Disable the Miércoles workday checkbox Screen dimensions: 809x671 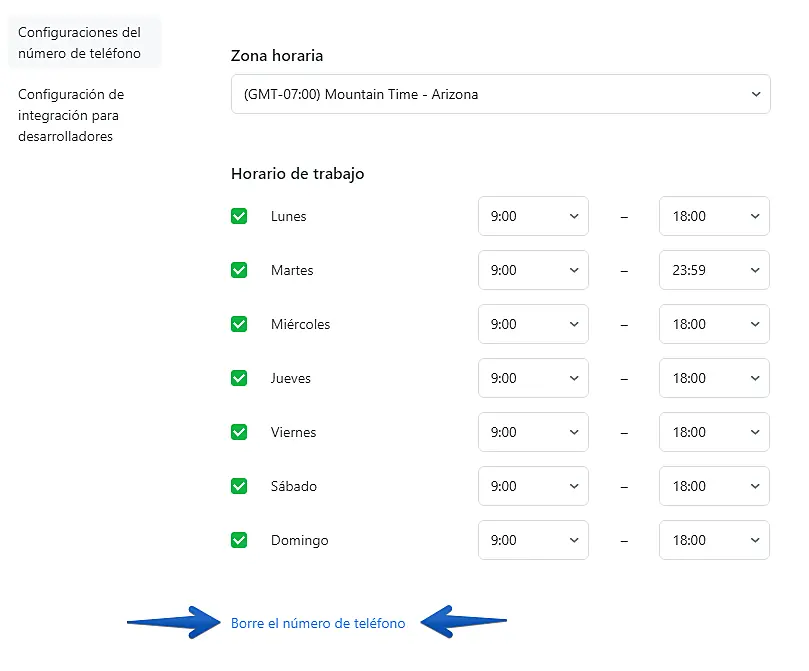pos(239,324)
